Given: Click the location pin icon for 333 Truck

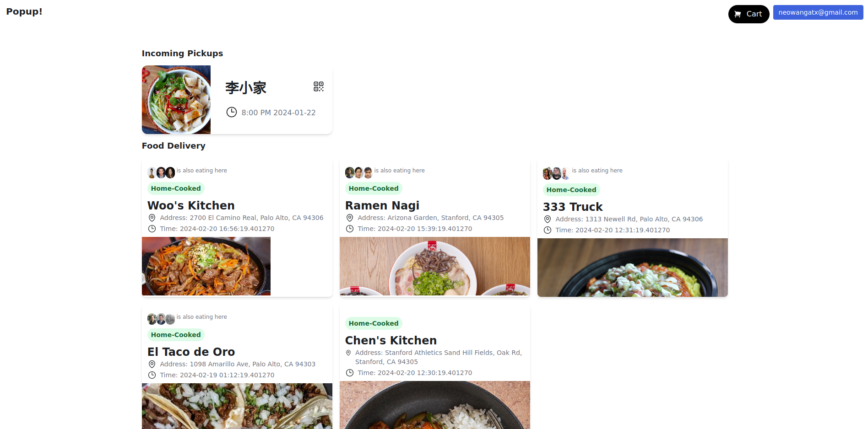Looking at the screenshot, I should tap(548, 219).
